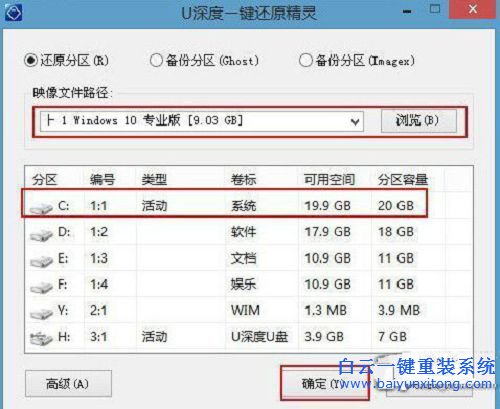500x409 pixels.
Task: Select 备份分区 (Imagex) radio button
Action: pyautogui.click(x=305, y=61)
